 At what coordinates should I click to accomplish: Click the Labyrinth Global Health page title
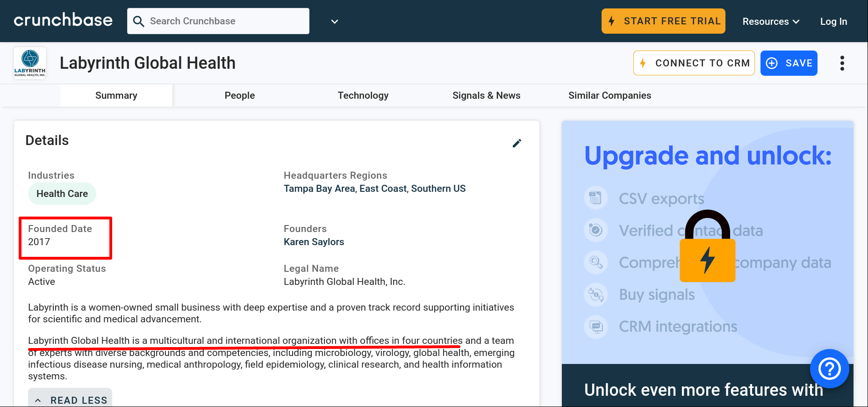[148, 63]
